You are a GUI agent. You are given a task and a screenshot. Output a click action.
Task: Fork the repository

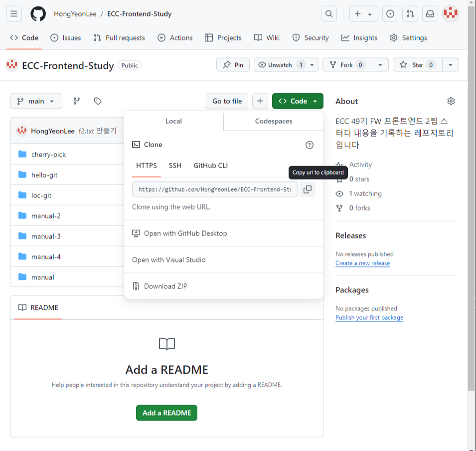(x=347, y=65)
